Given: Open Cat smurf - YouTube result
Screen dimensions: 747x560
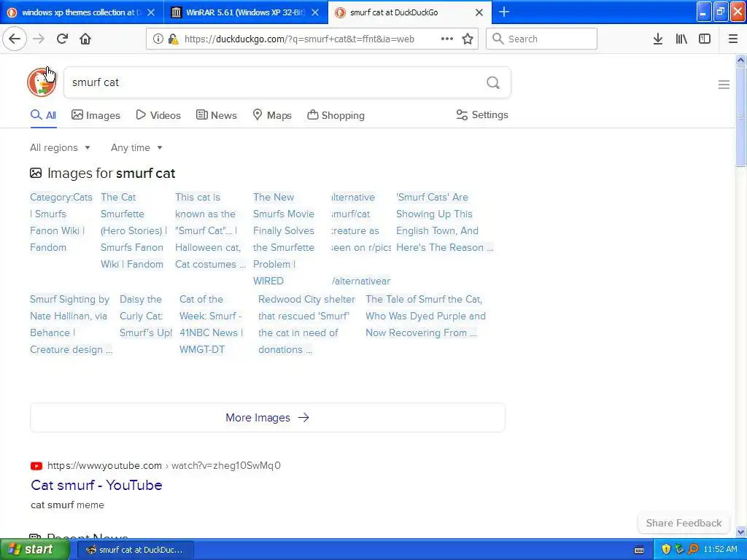Looking at the screenshot, I should pos(96,485).
